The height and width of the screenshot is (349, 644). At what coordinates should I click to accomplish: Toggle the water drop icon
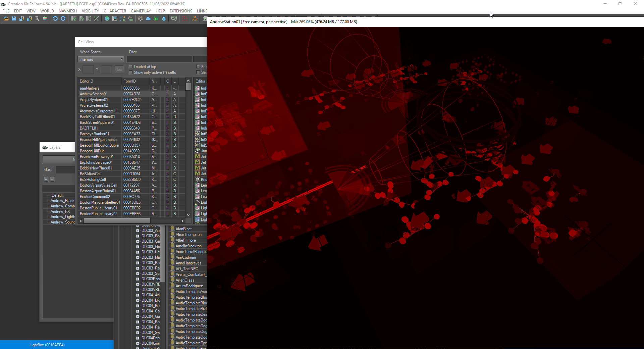coord(164,19)
